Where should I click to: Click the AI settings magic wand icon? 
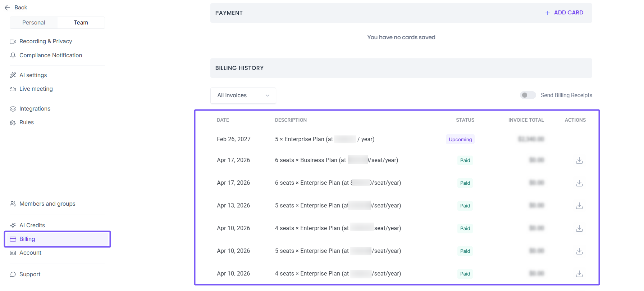[x=13, y=75]
